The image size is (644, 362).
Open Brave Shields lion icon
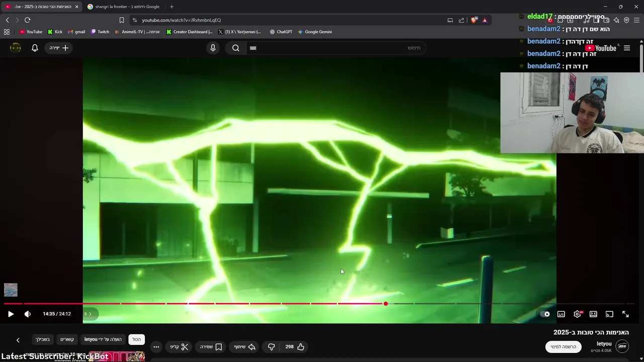pyautogui.click(x=474, y=20)
